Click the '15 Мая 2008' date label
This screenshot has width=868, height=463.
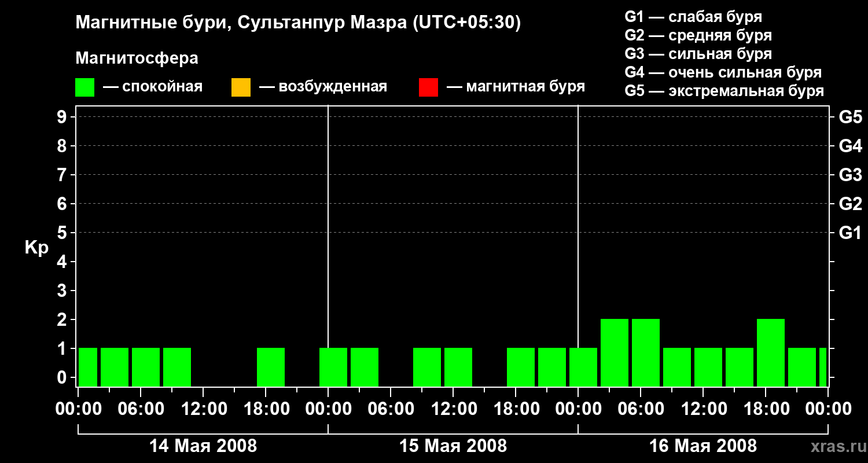click(x=453, y=446)
